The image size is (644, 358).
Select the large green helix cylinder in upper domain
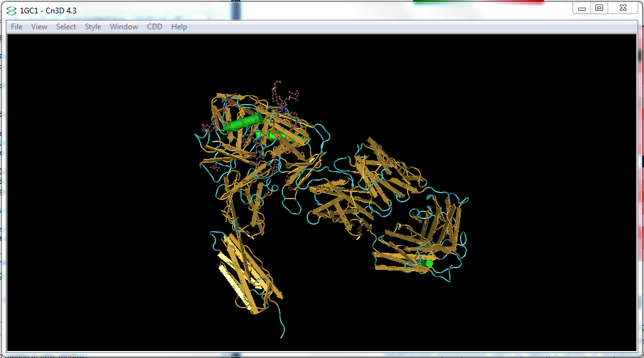(x=243, y=123)
